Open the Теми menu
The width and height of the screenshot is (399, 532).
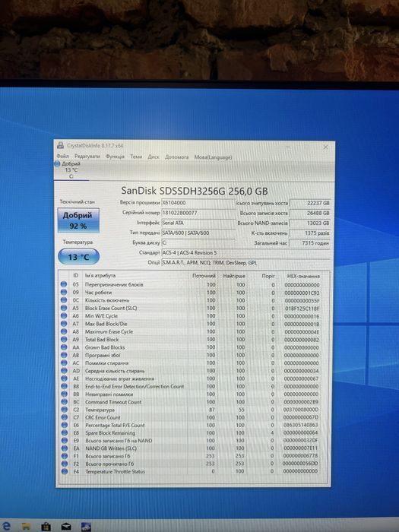136,157
